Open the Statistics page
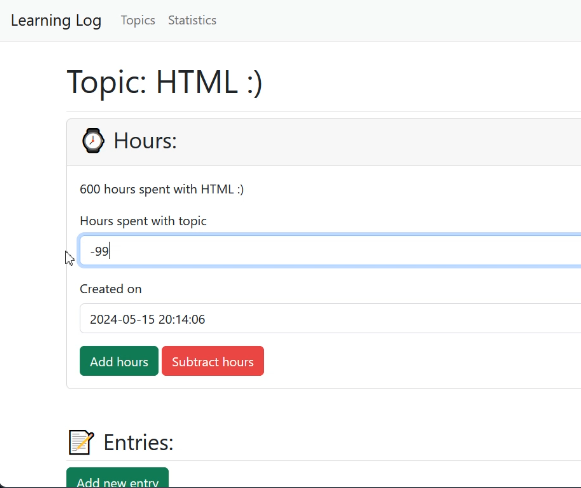The height and width of the screenshot is (488, 581). click(192, 20)
